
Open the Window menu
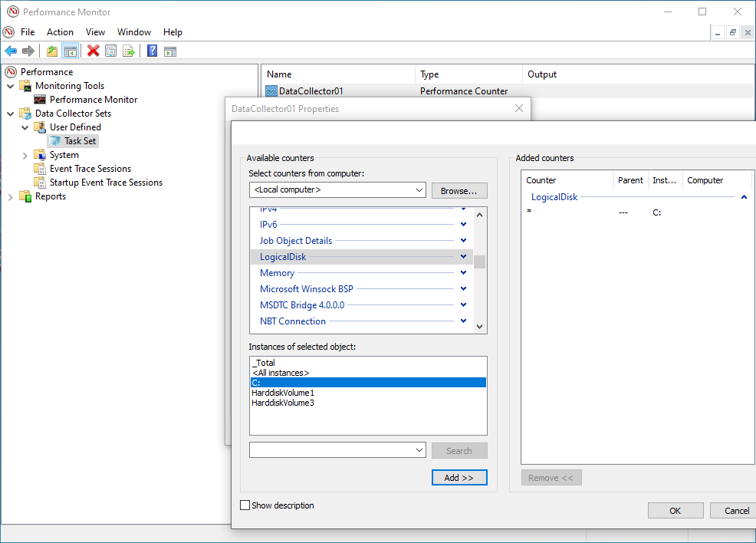pyautogui.click(x=134, y=32)
